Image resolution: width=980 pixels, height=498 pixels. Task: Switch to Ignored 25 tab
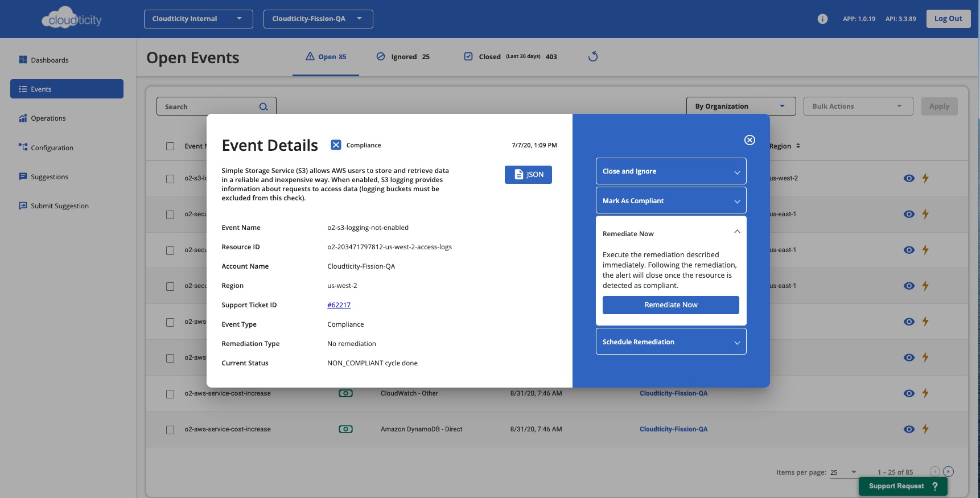tap(403, 57)
